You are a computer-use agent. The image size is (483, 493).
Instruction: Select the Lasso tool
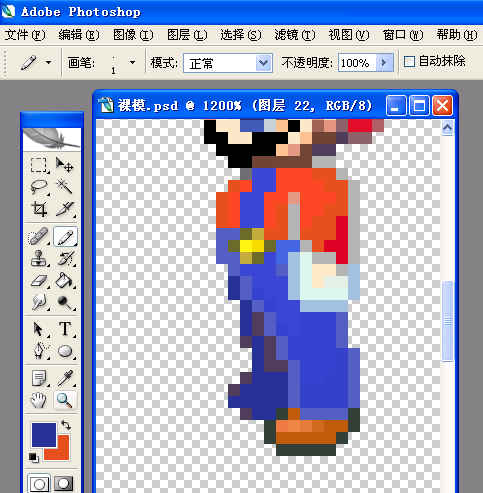click(x=39, y=187)
